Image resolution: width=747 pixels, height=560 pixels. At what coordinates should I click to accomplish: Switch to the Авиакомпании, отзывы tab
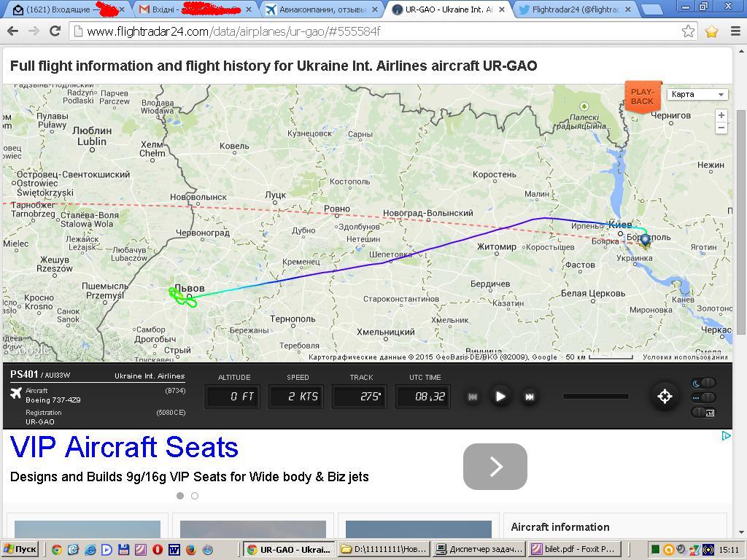322,9
